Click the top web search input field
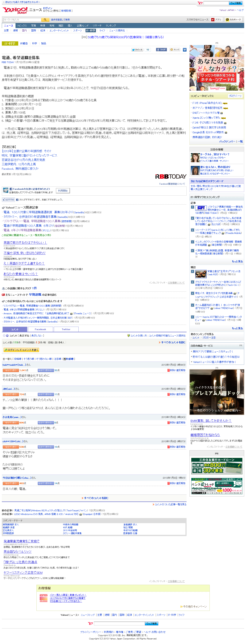 tap(216, 3)
